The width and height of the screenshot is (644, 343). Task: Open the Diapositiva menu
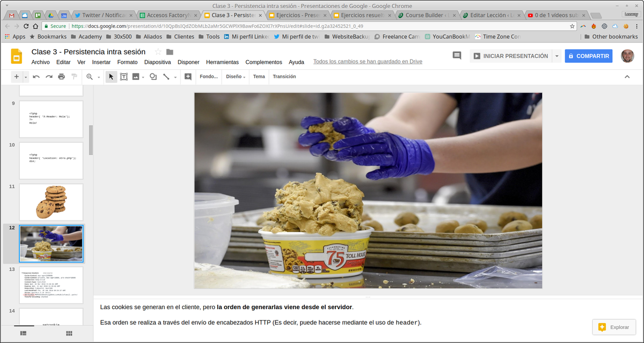[158, 62]
